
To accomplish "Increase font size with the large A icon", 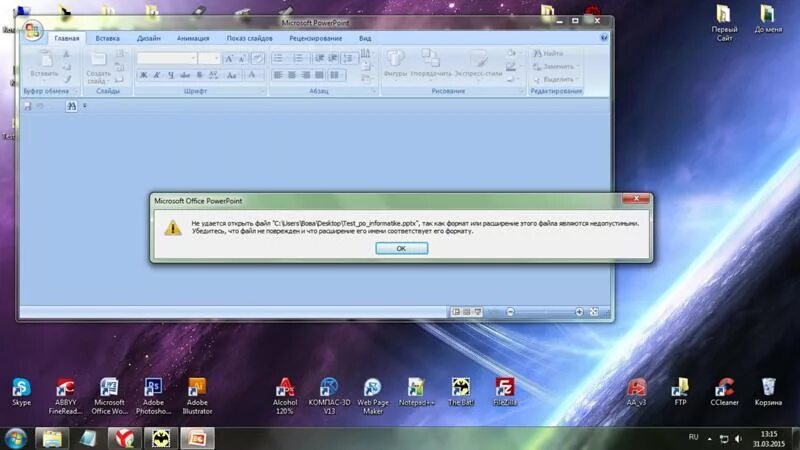I will (x=229, y=59).
